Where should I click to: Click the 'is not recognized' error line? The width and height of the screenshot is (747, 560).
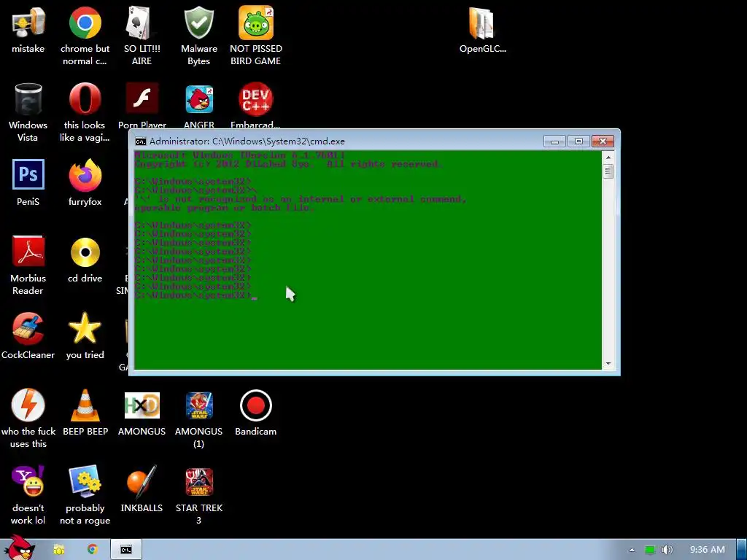coord(301,199)
